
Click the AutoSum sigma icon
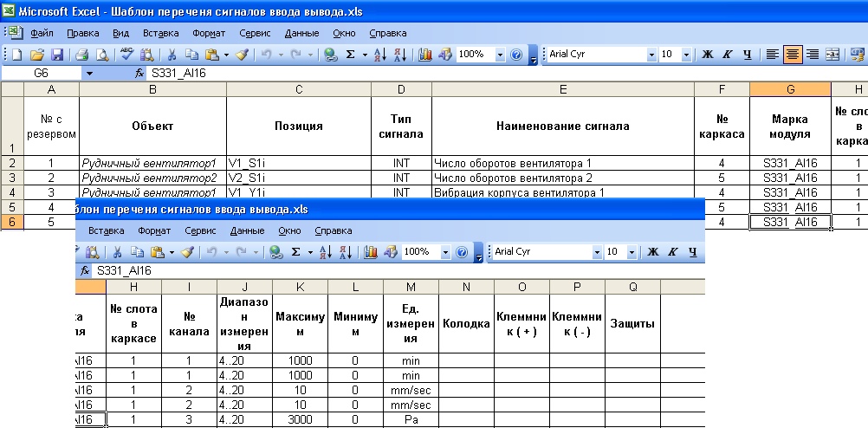350,55
